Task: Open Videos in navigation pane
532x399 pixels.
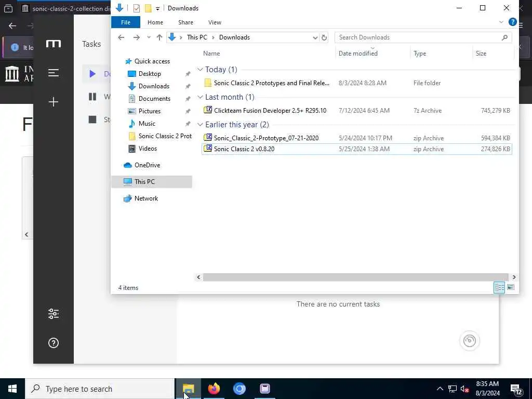Action: [148, 149]
